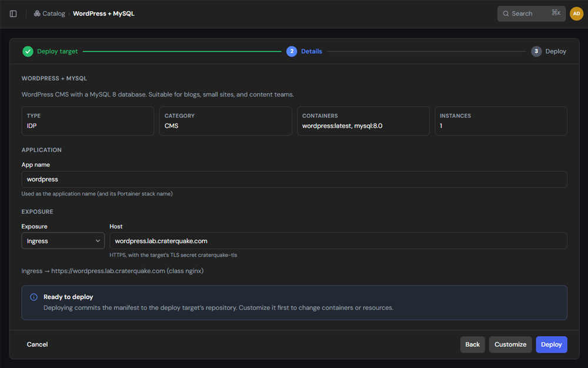Toggle the sidebar panel icon
588x368 pixels.
tap(13, 14)
